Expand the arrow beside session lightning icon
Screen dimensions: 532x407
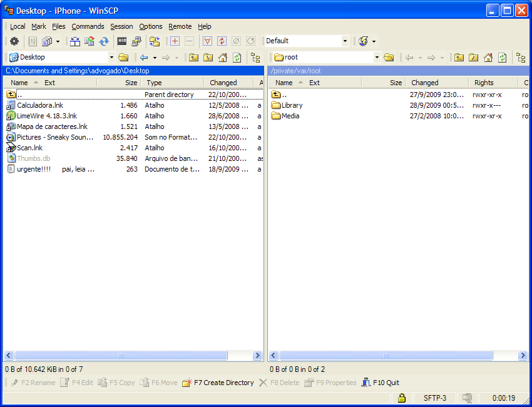374,41
